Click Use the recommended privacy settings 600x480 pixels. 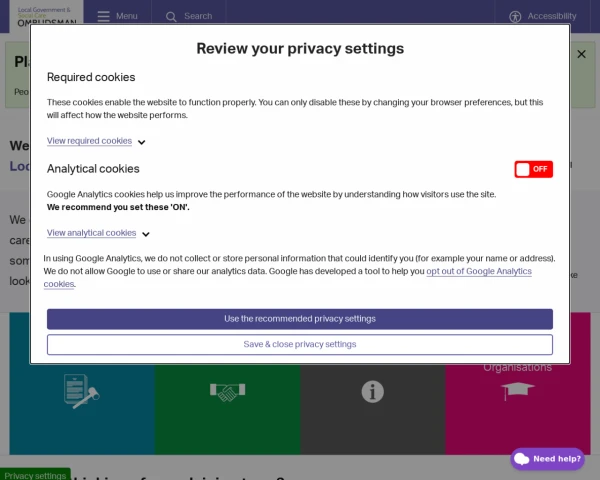pos(300,319)
